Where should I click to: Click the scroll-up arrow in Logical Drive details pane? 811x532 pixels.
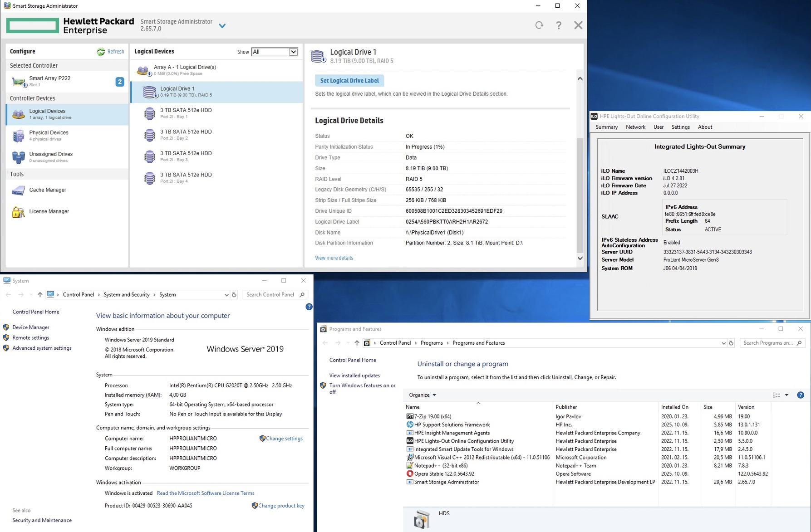[580, 78]
